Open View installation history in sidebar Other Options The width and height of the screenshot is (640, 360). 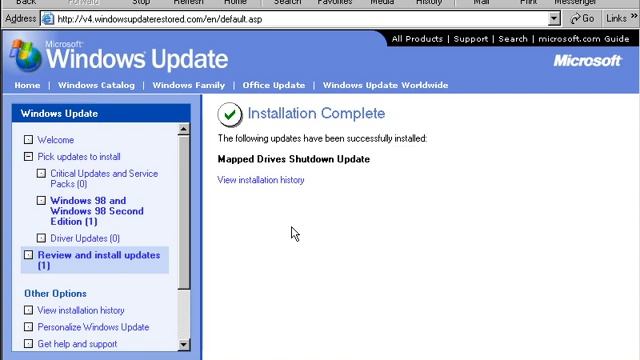(81, 311)
